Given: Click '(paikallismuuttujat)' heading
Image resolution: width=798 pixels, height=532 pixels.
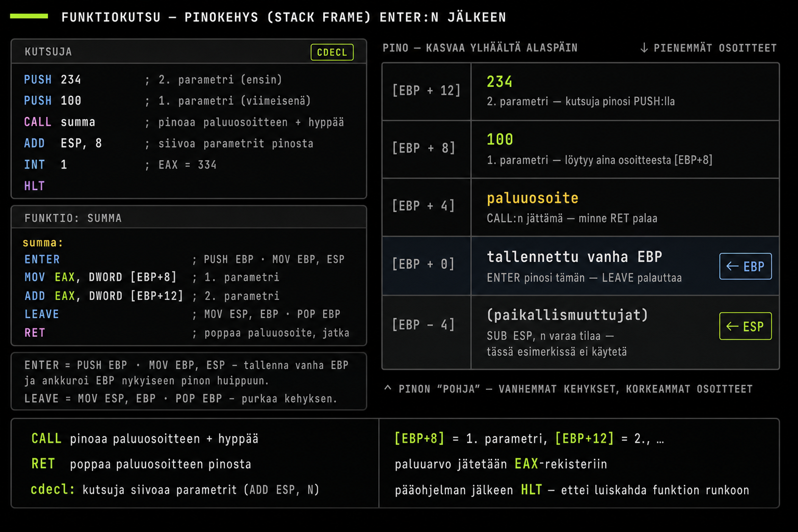Looking at the screenshot, I should [x=567, y=315].
